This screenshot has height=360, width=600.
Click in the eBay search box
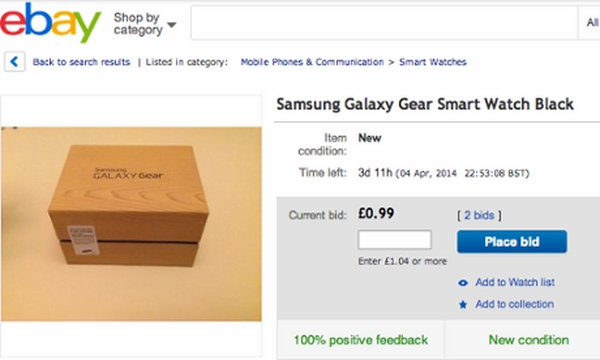pyautogui.click(x=384, y=23)
